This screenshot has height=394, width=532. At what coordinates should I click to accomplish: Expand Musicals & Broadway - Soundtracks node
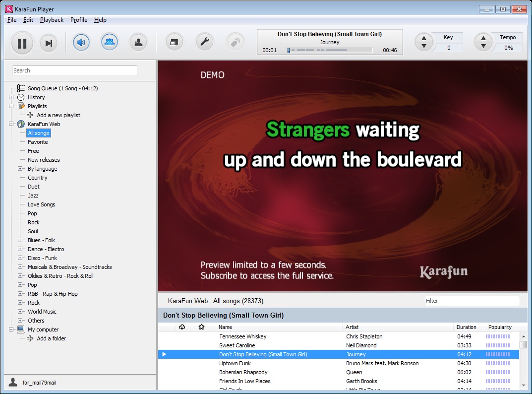[x=20, y=267]
